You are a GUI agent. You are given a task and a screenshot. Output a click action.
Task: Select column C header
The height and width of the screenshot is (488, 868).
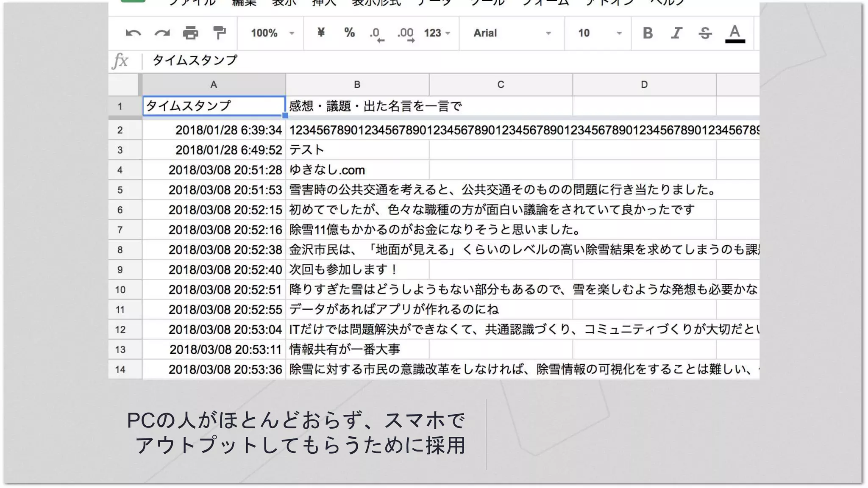coord(501,85)
